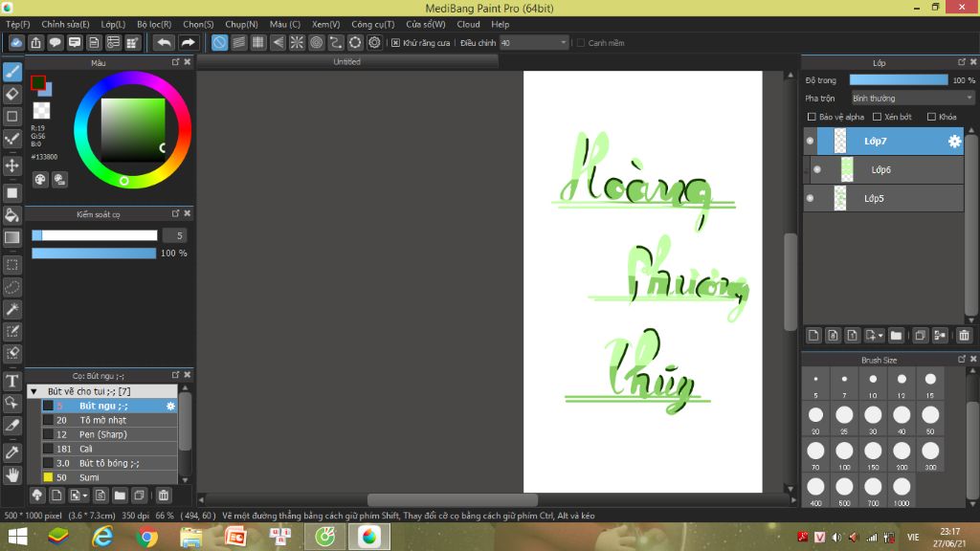Choose the Pen (Sharp) brush
Viewport: 980px width, 551px height.
coord(109,435)
